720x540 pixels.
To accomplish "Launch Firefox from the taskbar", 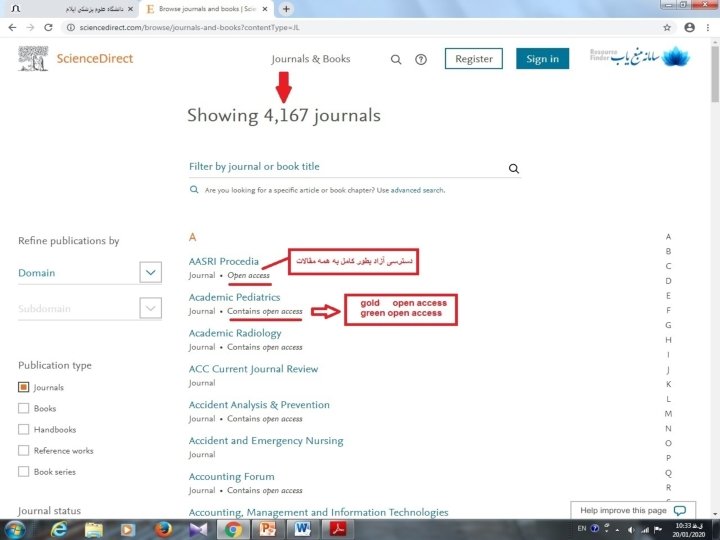I will click(163, 529).
